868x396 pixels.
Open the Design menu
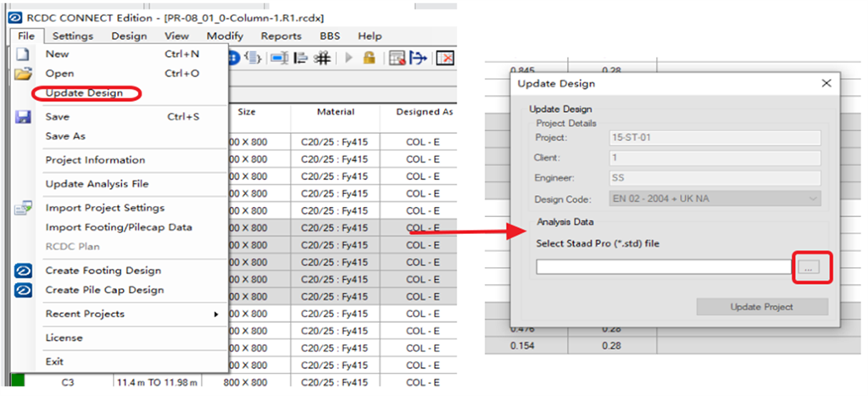[x=129, y=36]
